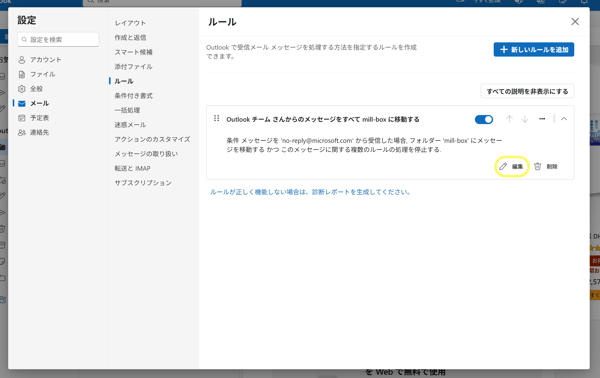Screen dimensions: 600x378
Task: Click the rule condition description text
Action: 364,145
